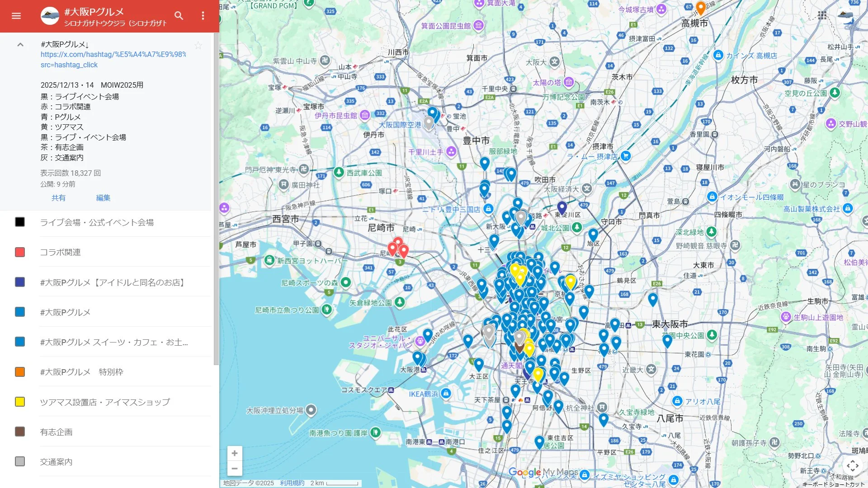This screenshot has height=488, width=868.
Task: Star this map with the star icon
Action: pos(198,45)
